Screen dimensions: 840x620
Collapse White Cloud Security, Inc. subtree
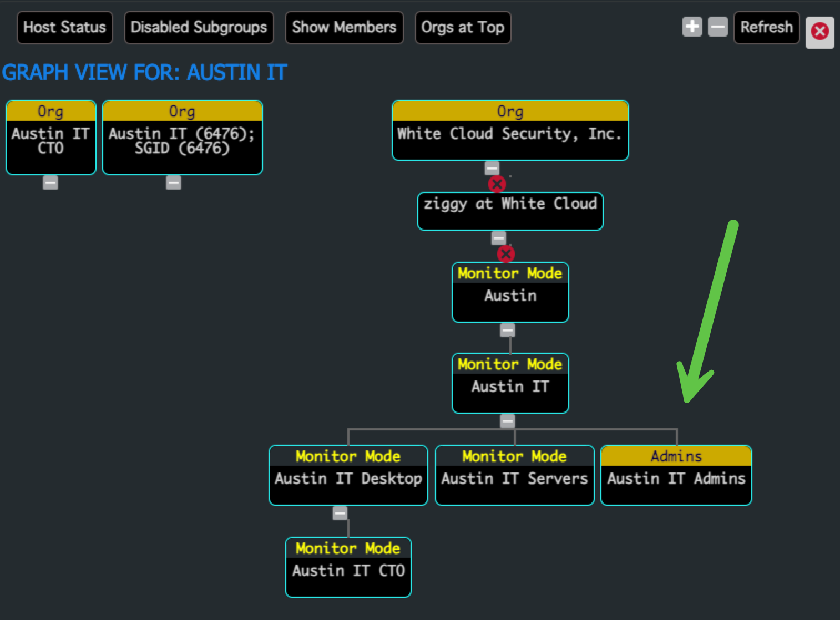[x=492, y=168]
